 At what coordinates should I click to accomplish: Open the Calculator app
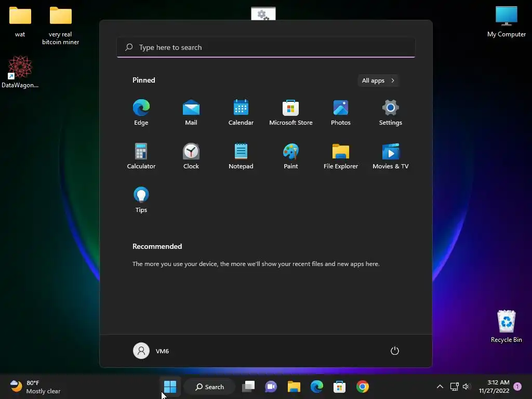tap(141, 156)
